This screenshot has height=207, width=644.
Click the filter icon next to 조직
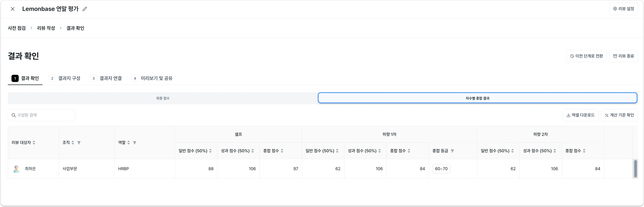(79, 143)
